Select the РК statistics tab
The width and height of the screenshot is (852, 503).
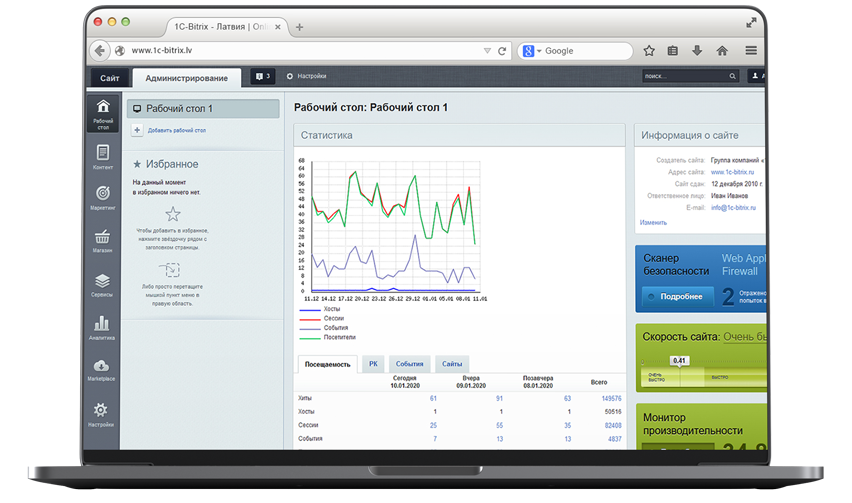pyautogui.click(x=373, y=364)
